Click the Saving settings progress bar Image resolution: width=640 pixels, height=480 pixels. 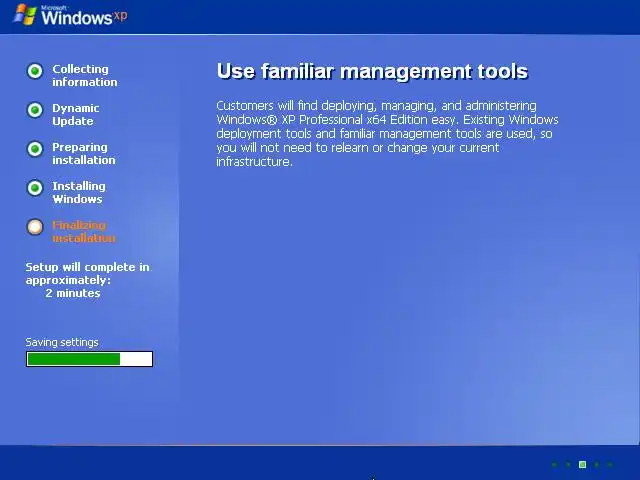pos(89,359)
